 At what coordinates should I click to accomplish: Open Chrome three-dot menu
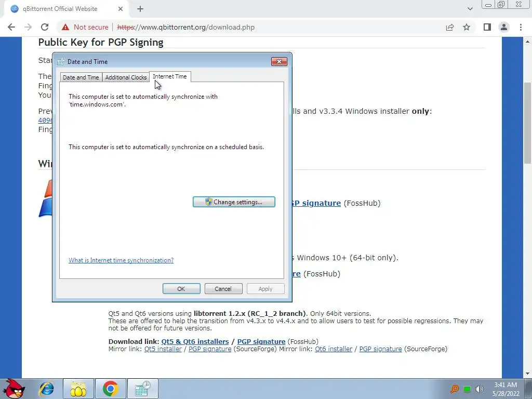[x=521, y=27]
